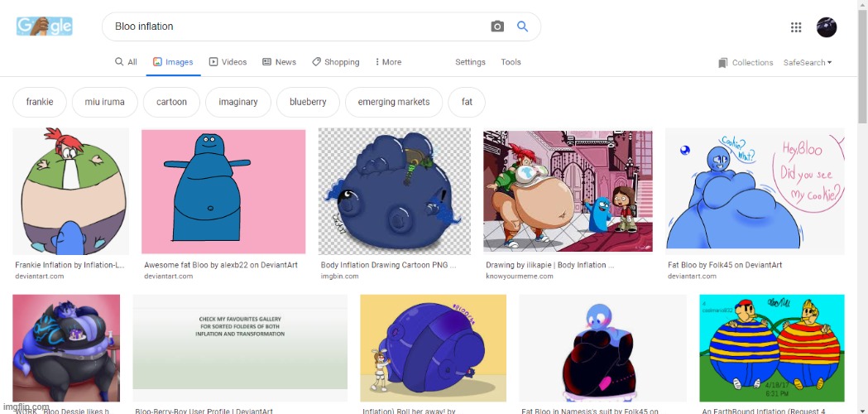Click 'Fat Bloo in Namesis's suit' caption
Screen dimensions: 868x414
coord(590,412)
